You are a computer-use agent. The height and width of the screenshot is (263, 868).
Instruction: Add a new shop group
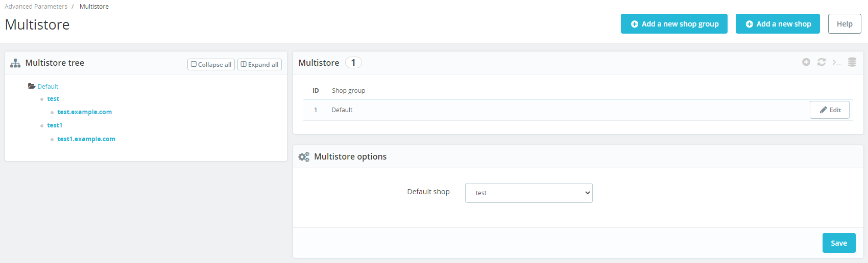pos(674,24)
